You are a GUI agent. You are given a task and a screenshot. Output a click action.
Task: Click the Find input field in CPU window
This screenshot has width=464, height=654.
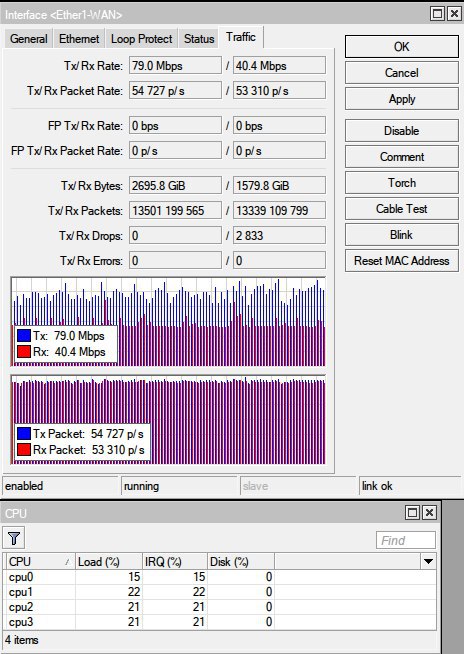pyautogui.click(x=406, y=540)
